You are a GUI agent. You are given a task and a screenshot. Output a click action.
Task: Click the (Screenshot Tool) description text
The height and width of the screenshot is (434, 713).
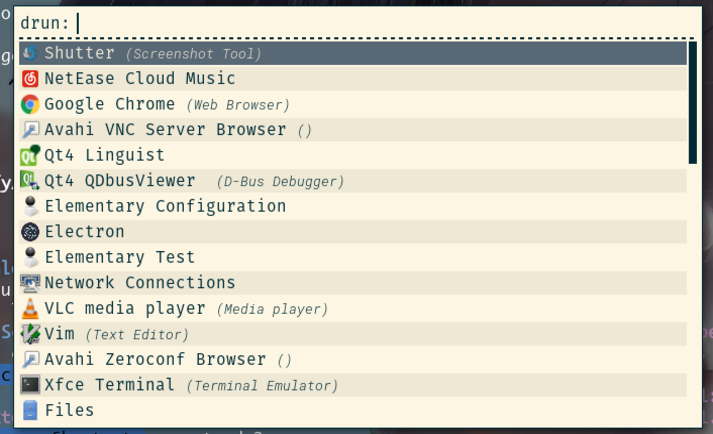tap(194, 54)
